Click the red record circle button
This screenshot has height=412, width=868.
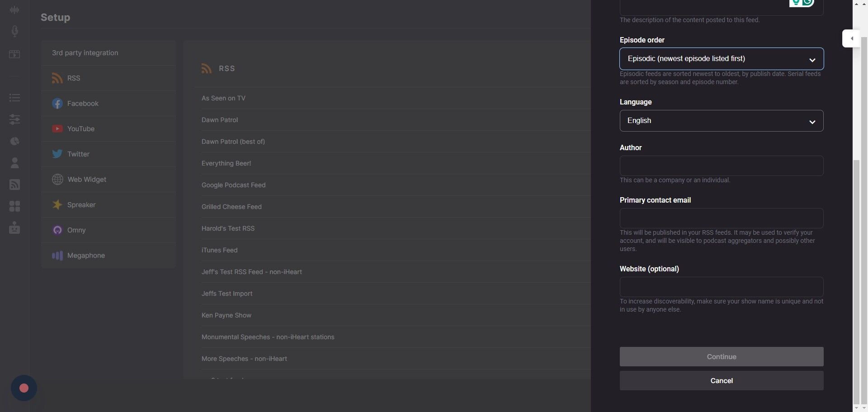coord(24,388)
